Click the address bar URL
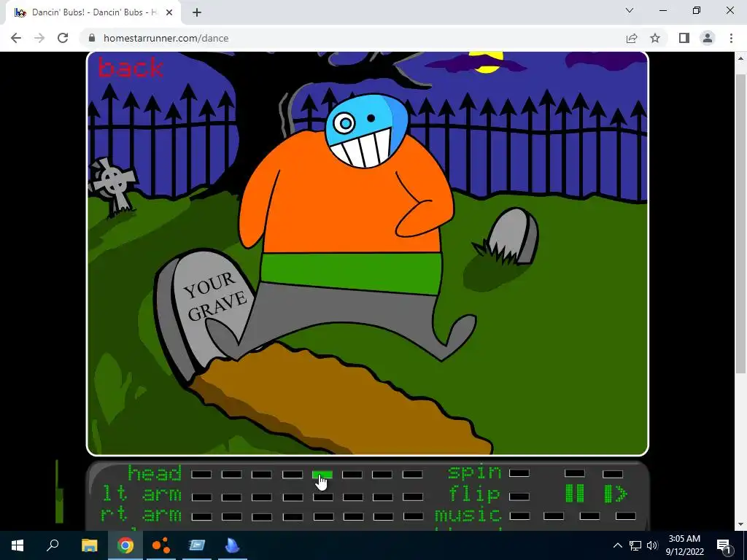The image size is (747, 560). [x=166, y=38]
